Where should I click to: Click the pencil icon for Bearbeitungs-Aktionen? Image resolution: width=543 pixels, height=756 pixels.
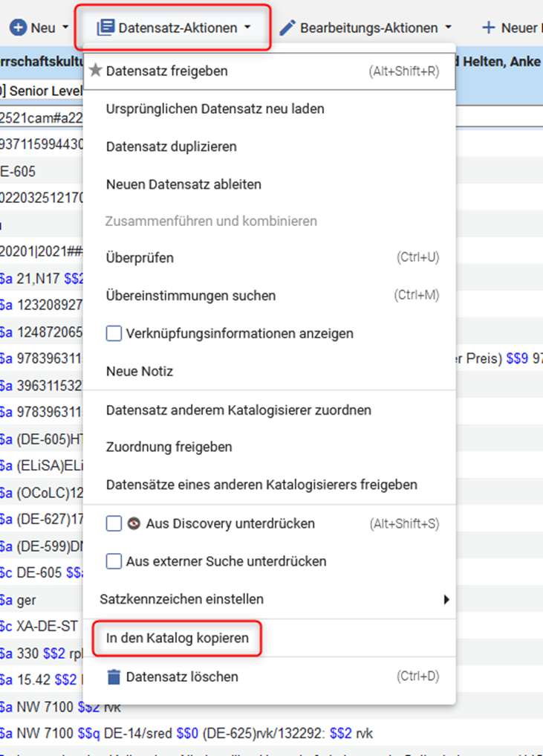coord(287,28)
